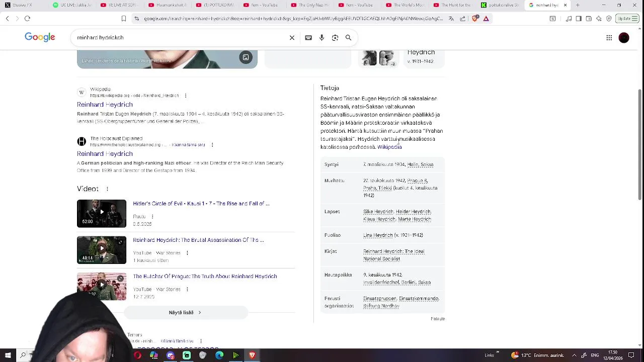The height and width of the screenshot is (362, 644).
Task: Go back to the previous page
Action: click(7, 19)
